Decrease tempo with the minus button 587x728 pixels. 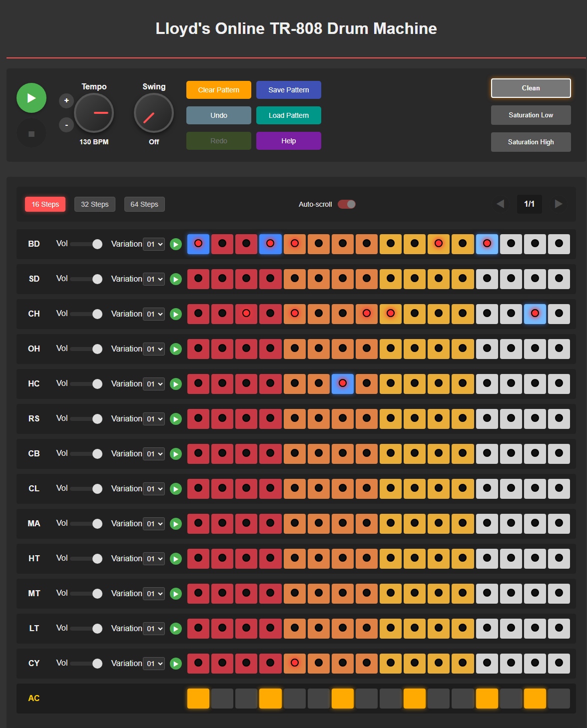66,125
